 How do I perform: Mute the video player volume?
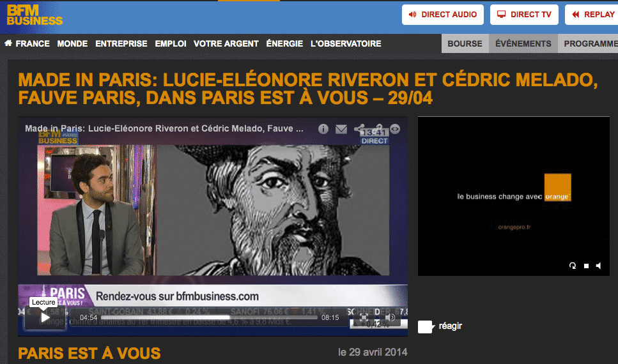(x=390, y=317)
